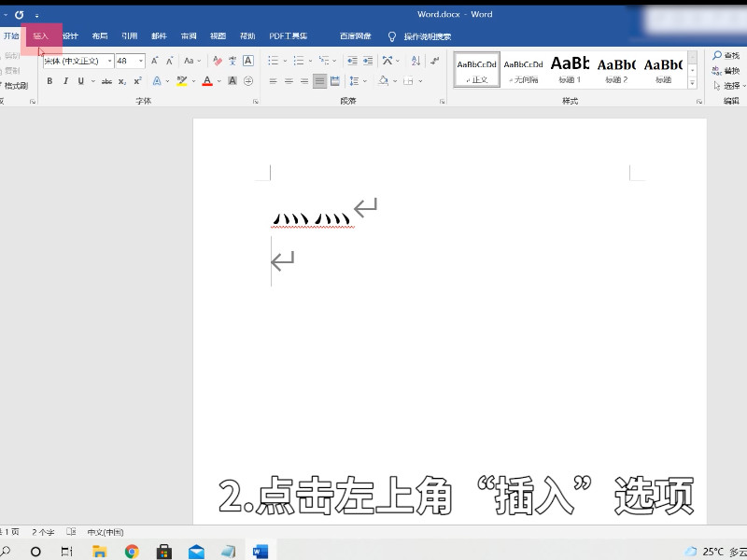The width and height of the screenshot is (747, 560).
Task: Click the Text Effects glowing A icon
Action: coord(157,81)
